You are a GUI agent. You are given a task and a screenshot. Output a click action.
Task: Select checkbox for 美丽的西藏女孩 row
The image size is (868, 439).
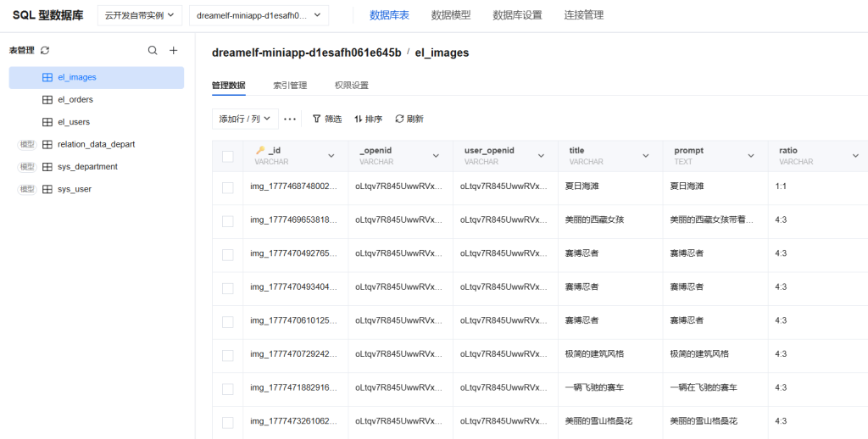tap(227, 221)
